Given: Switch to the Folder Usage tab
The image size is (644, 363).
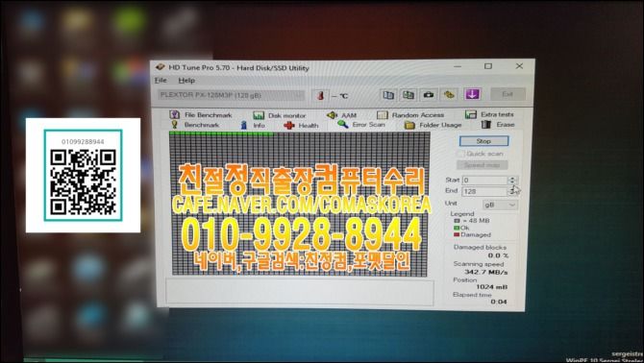Looking at the screenshot, I should pos(433,125).
